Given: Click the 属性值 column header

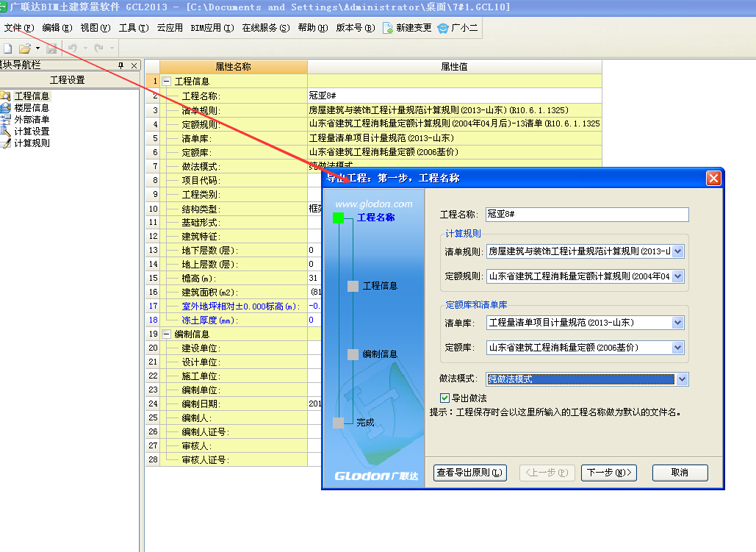Looking at the screenshot, I should 455,67.
